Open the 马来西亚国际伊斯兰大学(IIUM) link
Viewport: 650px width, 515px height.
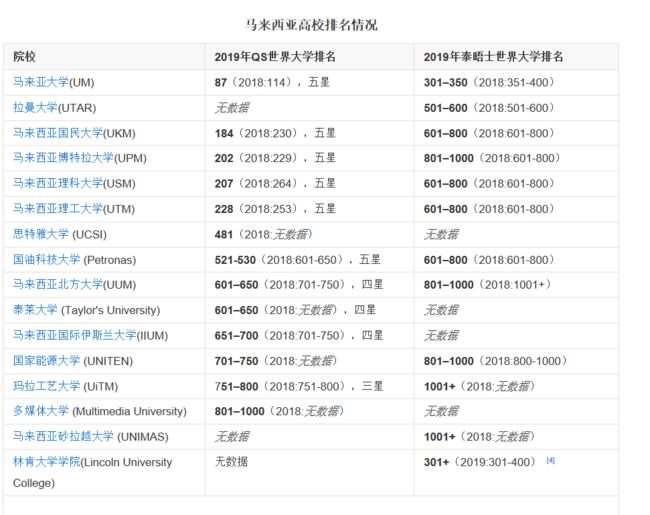tap(75, 335)
